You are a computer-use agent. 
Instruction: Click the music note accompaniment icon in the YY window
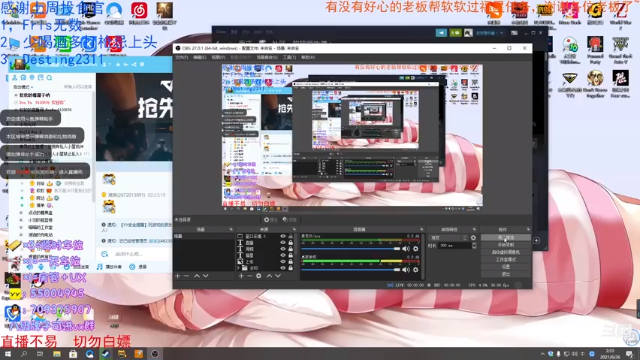(100, 267)
